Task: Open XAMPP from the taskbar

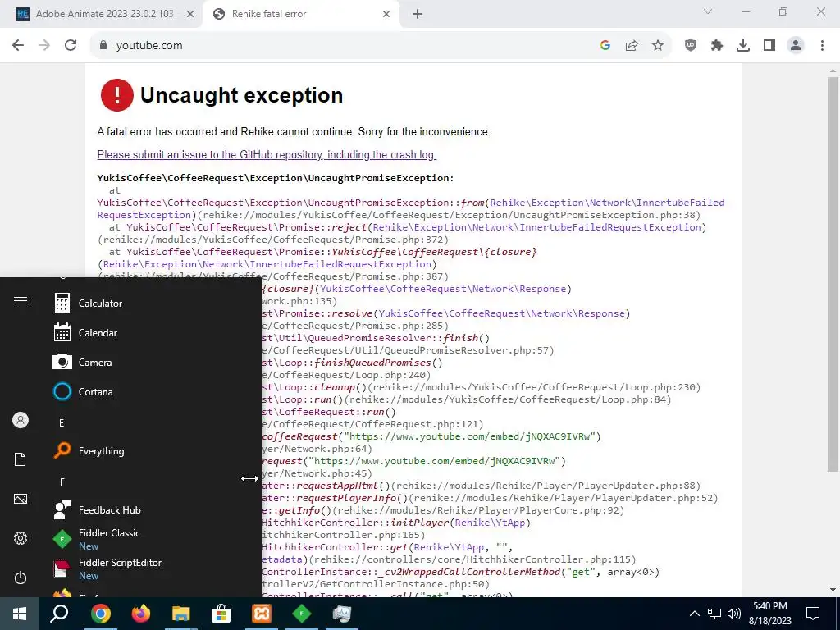Action: point(262,614)
